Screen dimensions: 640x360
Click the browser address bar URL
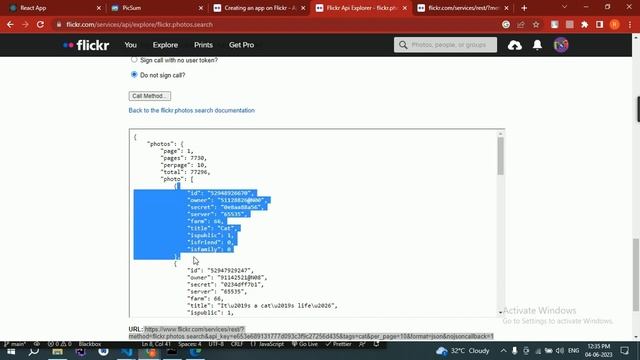point(139,24)
